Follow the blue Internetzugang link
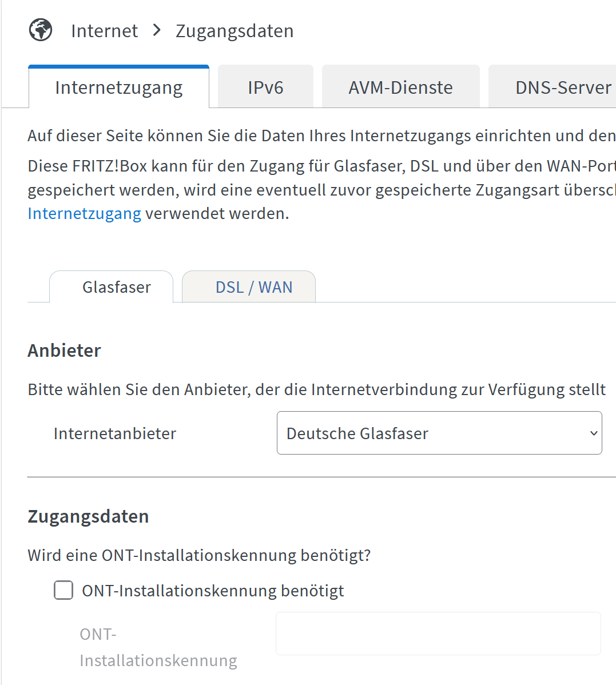The image size is (616, 685). (84, 214)
